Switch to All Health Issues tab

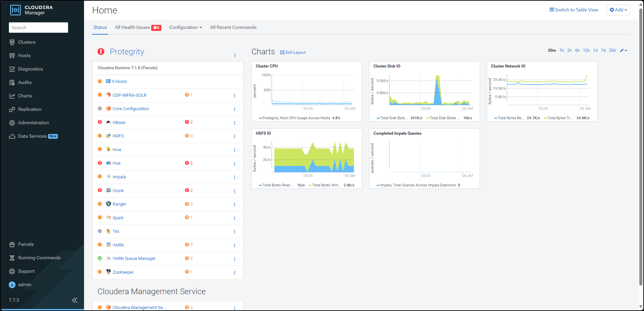click(138, 28)
